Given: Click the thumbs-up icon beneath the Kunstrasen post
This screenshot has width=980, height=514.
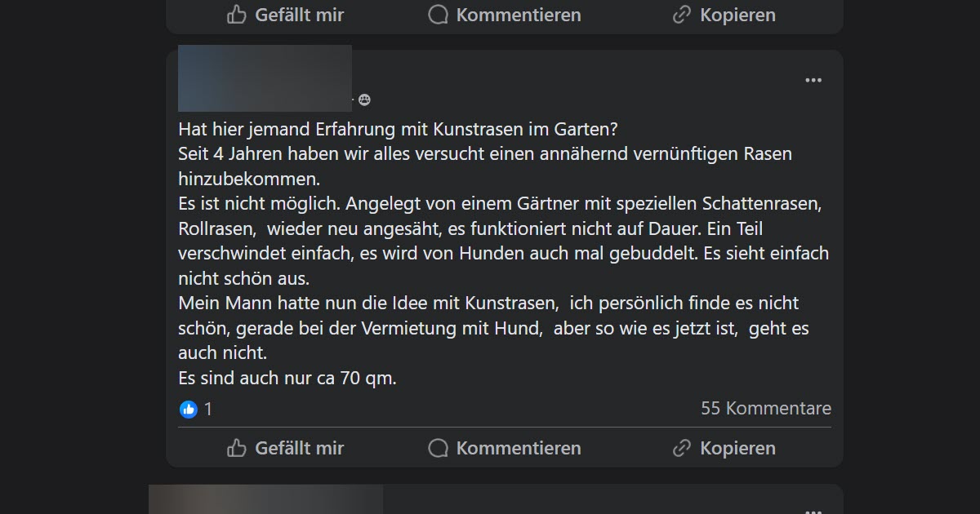Looking at the screenshot, I should click(237, 448).
